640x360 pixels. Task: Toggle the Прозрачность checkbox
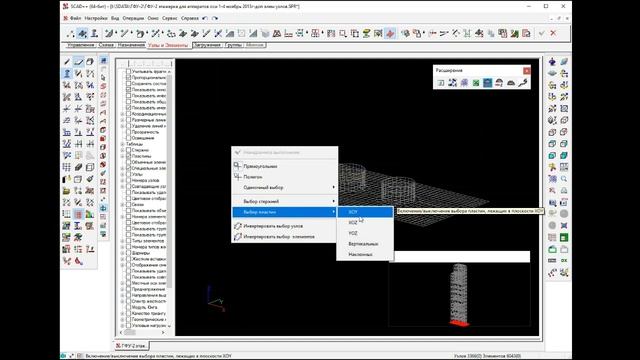129,132
